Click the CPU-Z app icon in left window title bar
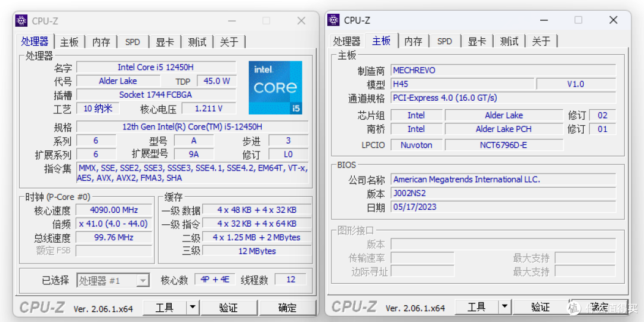This screenshot has width=644, height=322. [21, 20]
